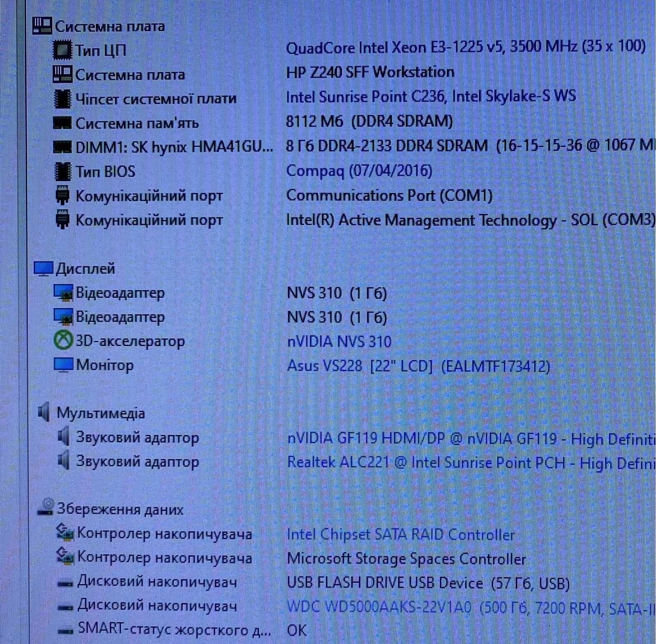Open Intel Sunrise Point C236 chipset link
The image size is (656, 644).
(x=431, y=96)
